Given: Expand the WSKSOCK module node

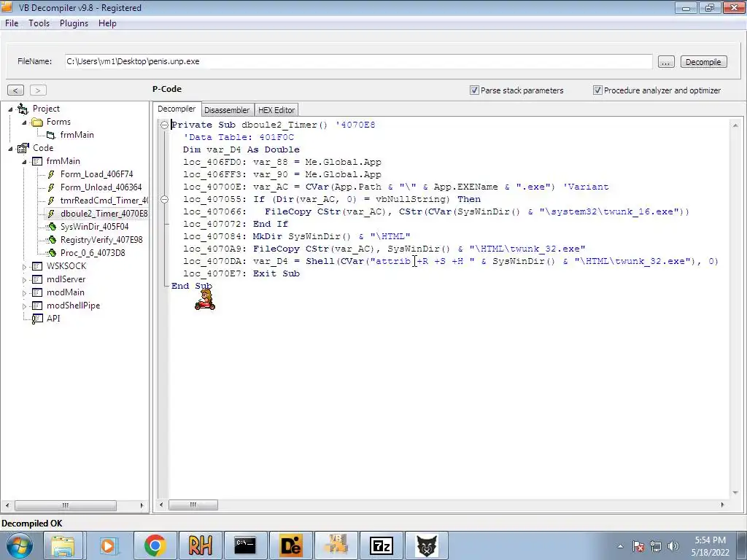Looking at the screenshot, I should point(24,267).
